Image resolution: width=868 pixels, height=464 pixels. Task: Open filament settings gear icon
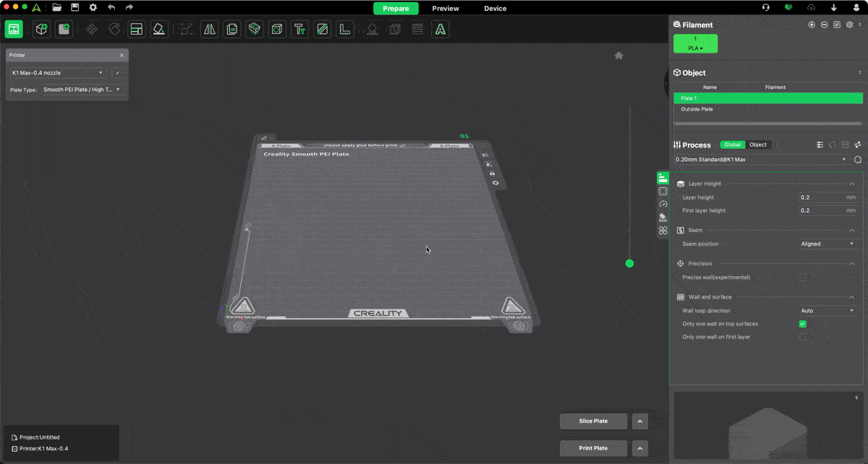(x=849, y=25)
